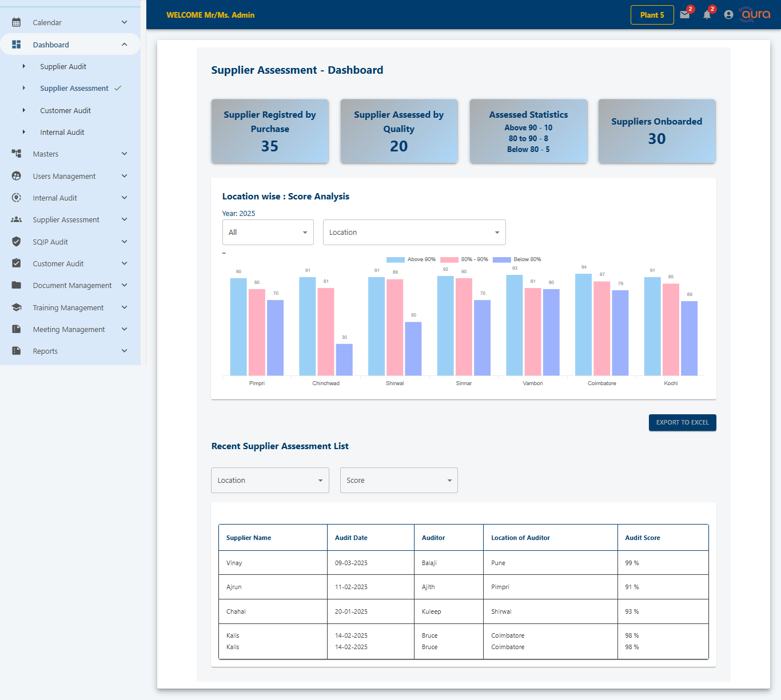Viewport: 781px width, 700px height.
Task: Click the Supplier Assessment people icon
Action: (17, 219)
